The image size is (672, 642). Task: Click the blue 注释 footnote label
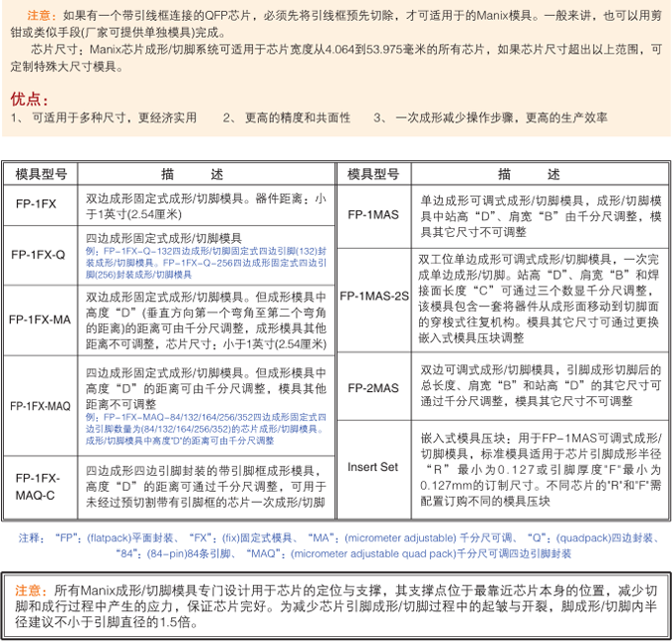pyautogui.click(x=32, y=538)
